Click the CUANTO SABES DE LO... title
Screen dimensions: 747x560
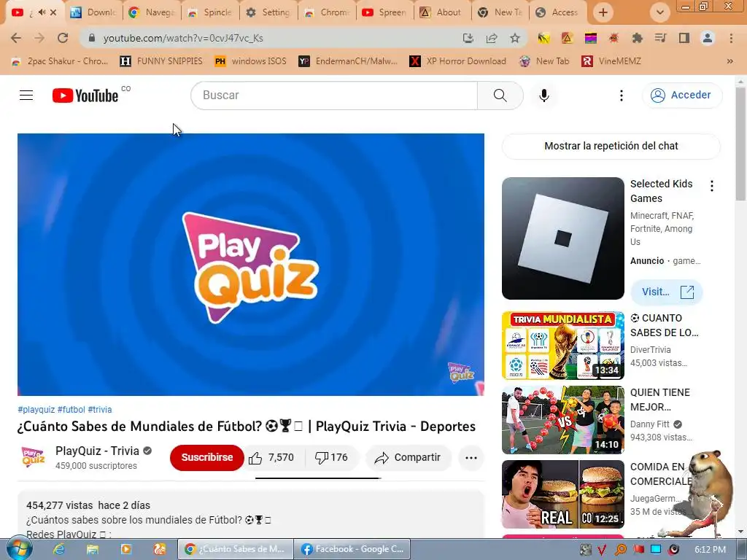click(x=664, y=325)
